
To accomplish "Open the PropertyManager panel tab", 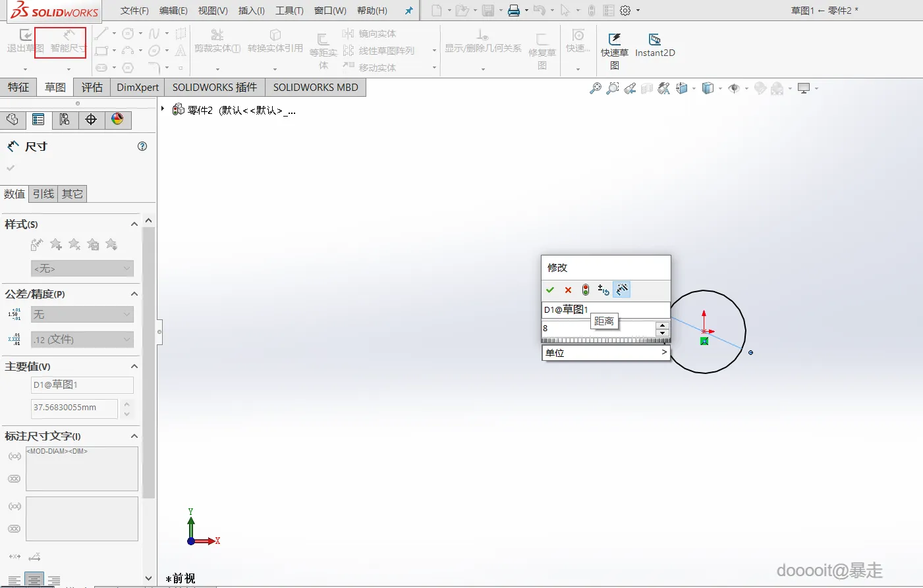I will (x=38, y=119).
